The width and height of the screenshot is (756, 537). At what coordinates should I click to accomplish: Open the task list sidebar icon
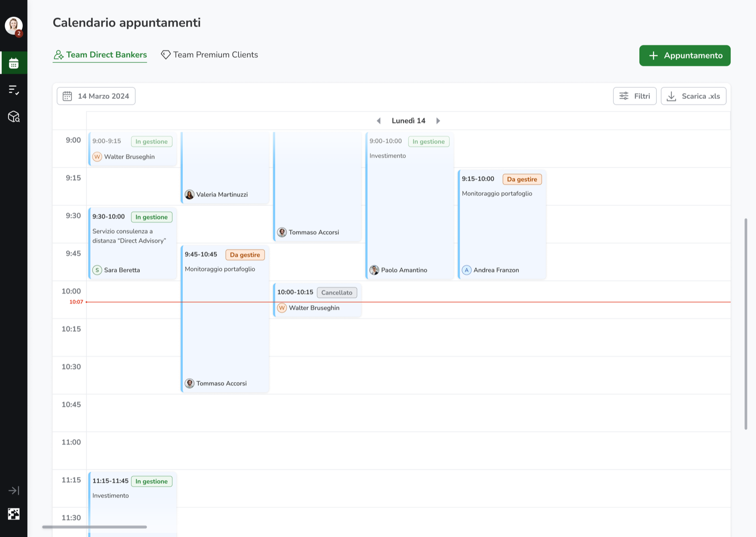tap(14, 90)
